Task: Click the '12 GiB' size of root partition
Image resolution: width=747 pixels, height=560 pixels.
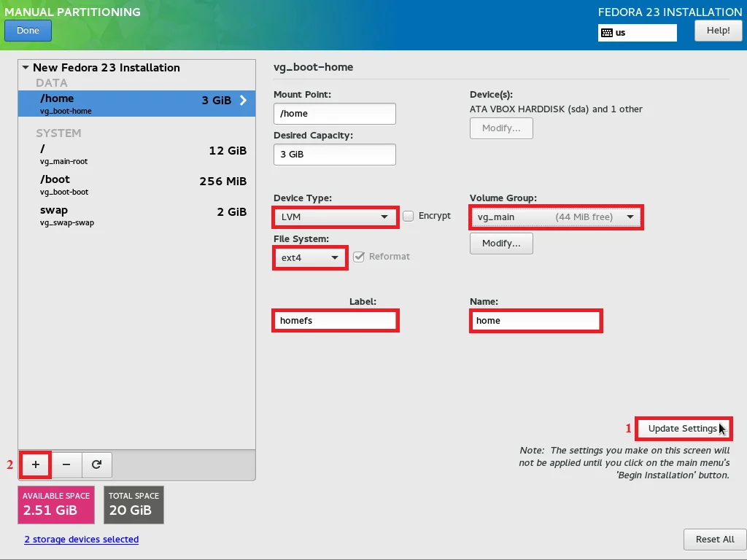Action: coord(228,151)
